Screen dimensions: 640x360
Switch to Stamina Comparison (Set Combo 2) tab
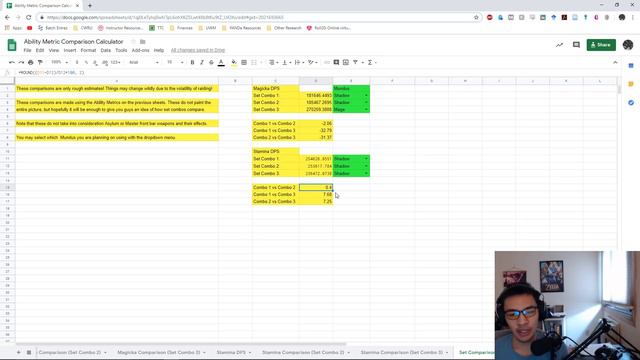click(306, 352)
